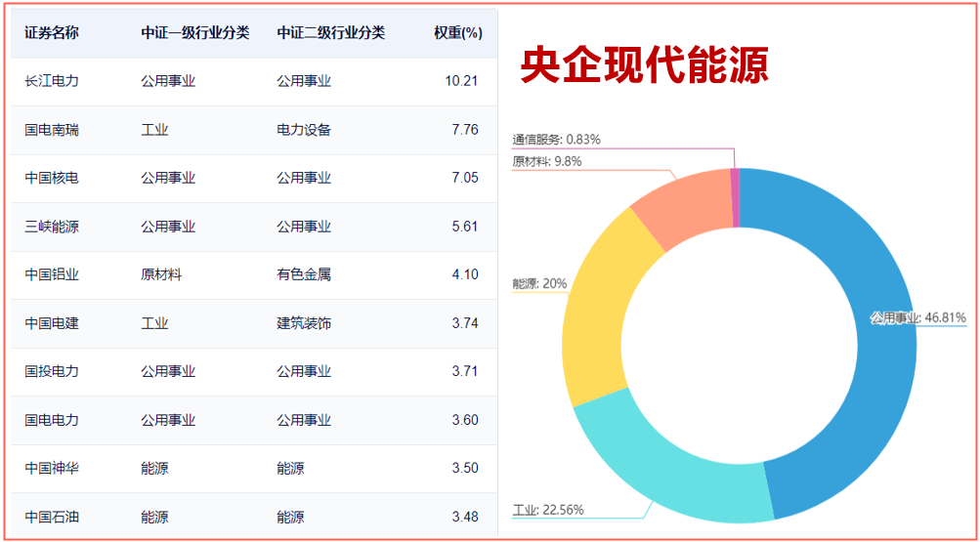Open 中国核电 in the table

click(52, 178)
